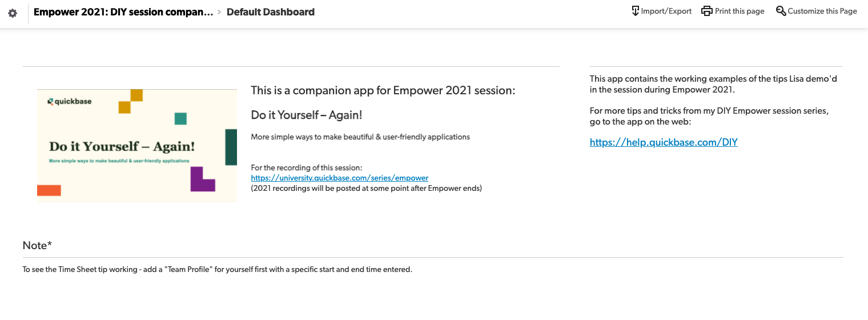
Task: Choose the Import/Export text label
Action: point(666,11)
